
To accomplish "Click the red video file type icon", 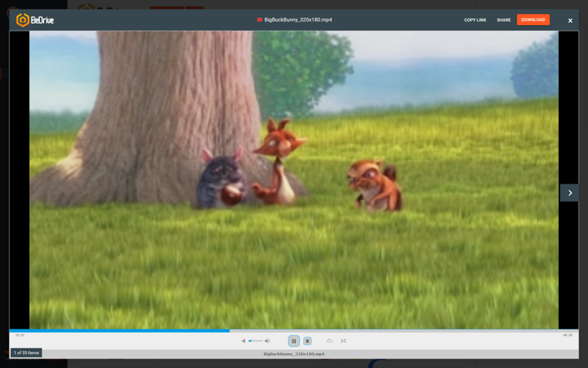I will [260, 20].
